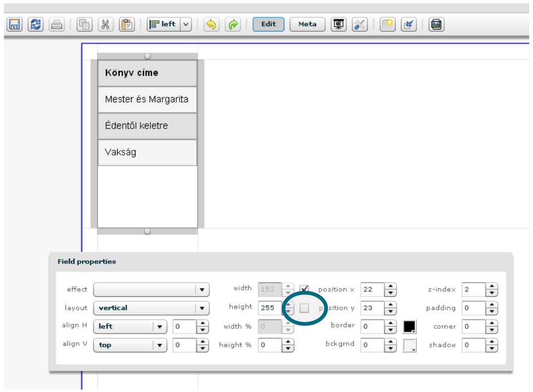Switch to Meta mode
533x392 pixels.
pos(307,24)
